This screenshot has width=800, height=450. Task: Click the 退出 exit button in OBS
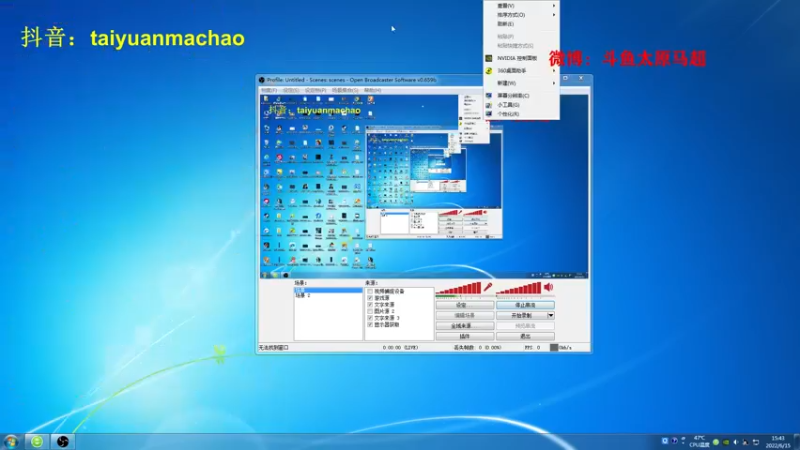(525, 336)
